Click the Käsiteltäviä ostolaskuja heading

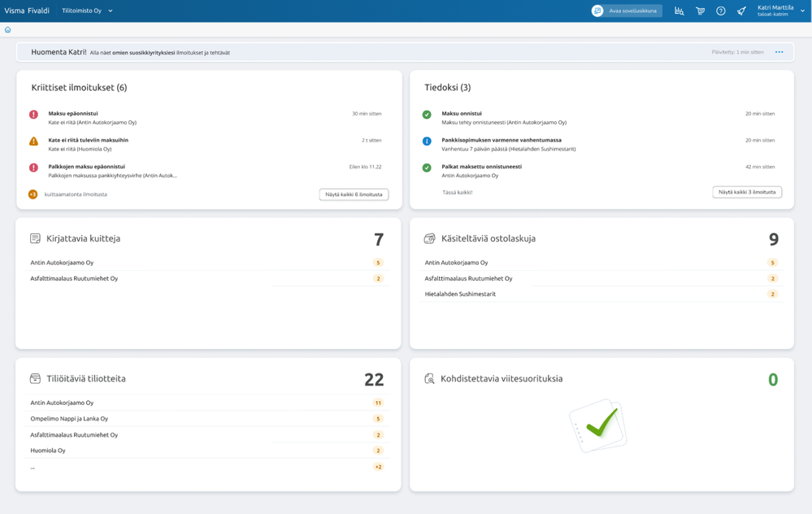[x=489, y=238]
